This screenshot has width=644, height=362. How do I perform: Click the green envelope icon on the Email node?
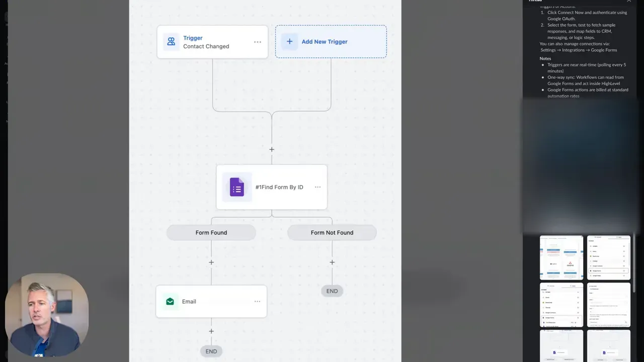[170, 302]
